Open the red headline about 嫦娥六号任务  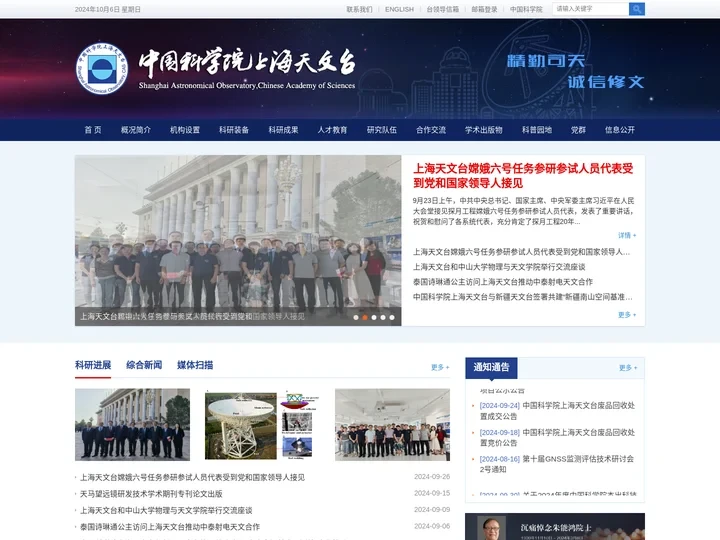coord(523,175)
